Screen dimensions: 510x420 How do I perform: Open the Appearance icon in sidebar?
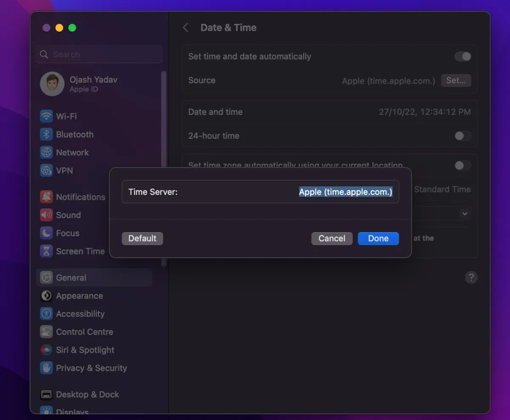tap(46, 296)
